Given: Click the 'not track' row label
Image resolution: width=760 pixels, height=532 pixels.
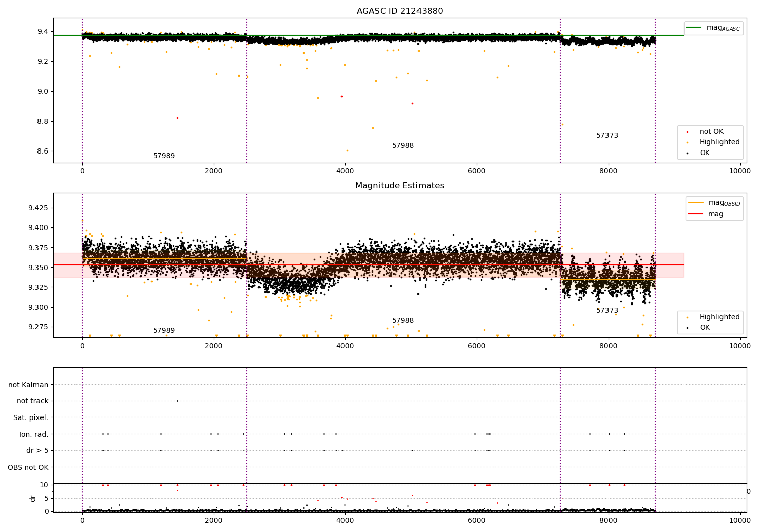Looking at the screenshot, I should (x=32, y=401).
